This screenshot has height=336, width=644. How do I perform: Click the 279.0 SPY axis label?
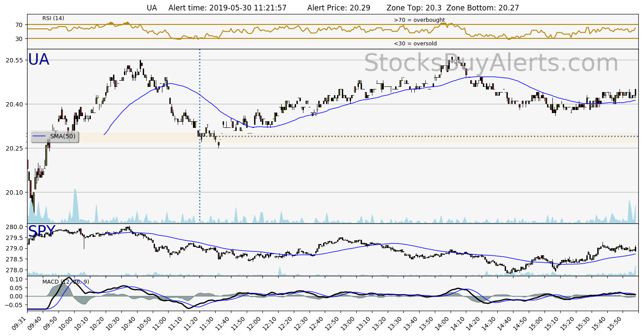pyautogui.click(x=14, y=249)
